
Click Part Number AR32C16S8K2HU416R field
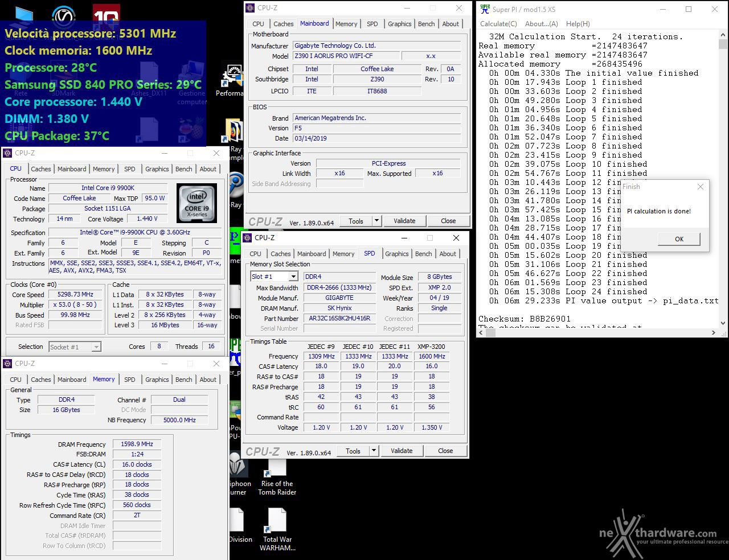[339, 318]
